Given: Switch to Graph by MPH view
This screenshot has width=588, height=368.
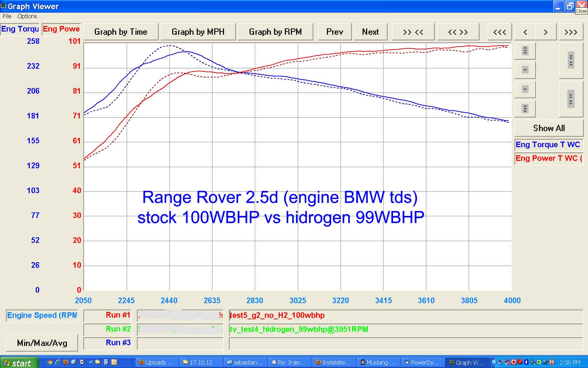Looking at the screenshot, I should pos(198,32).
